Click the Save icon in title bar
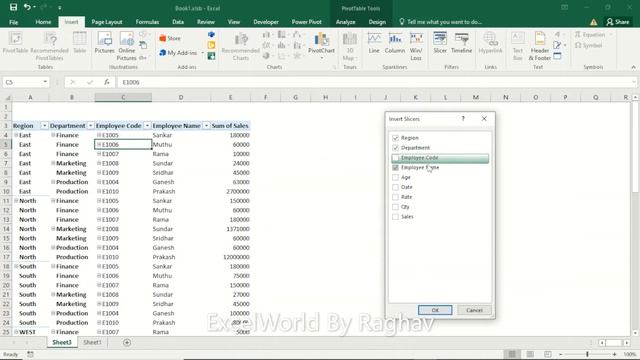Image resolution: width=640 pixels, height=360 pixels. tap(13, 7)
